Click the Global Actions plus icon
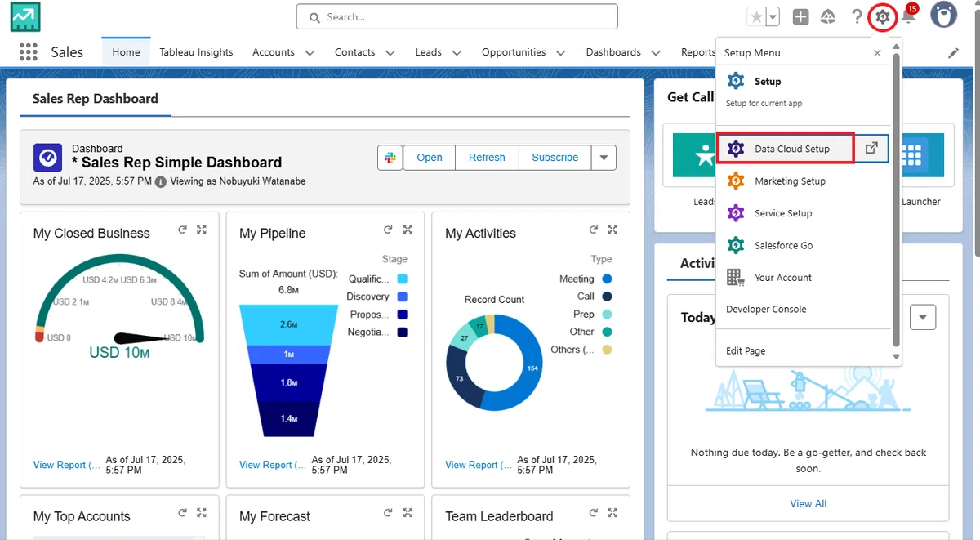 click(801, 16)
